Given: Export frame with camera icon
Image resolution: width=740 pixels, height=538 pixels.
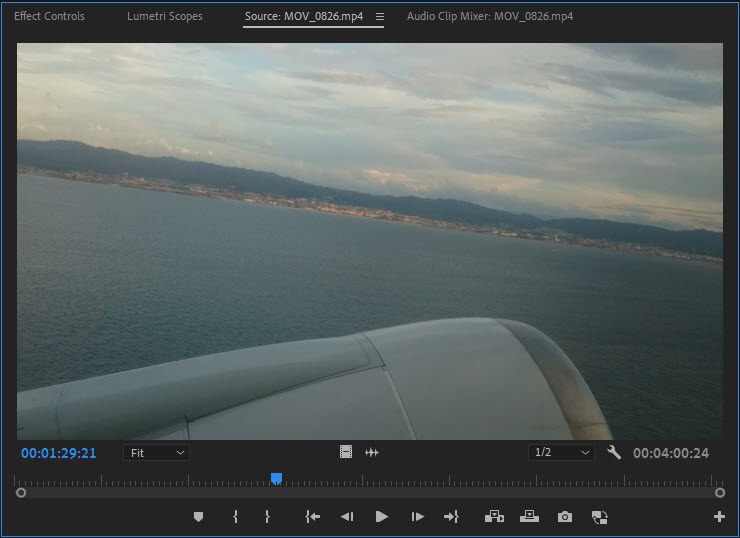Looking at the screenshot, I should pyautogui.click(x=565, y=517).
